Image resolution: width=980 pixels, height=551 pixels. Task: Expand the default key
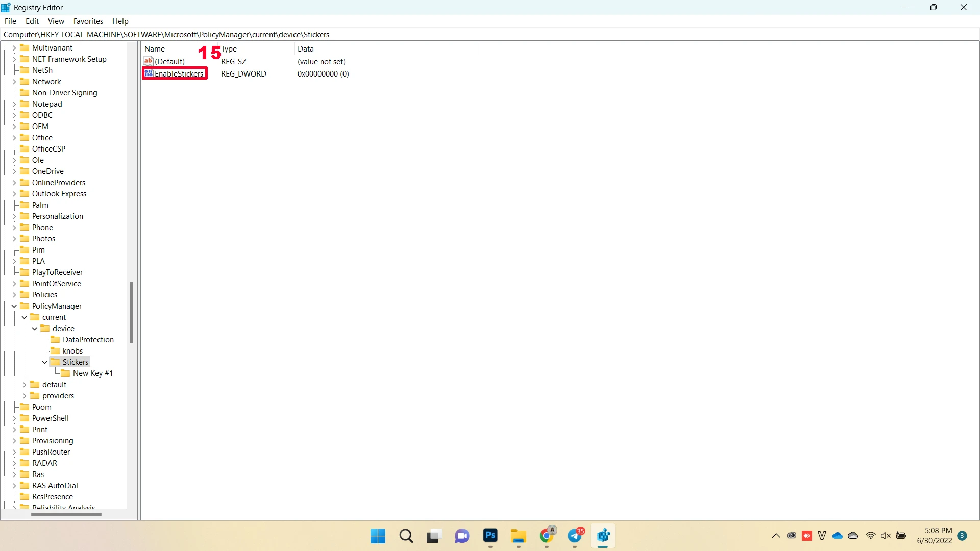point(24,385)
